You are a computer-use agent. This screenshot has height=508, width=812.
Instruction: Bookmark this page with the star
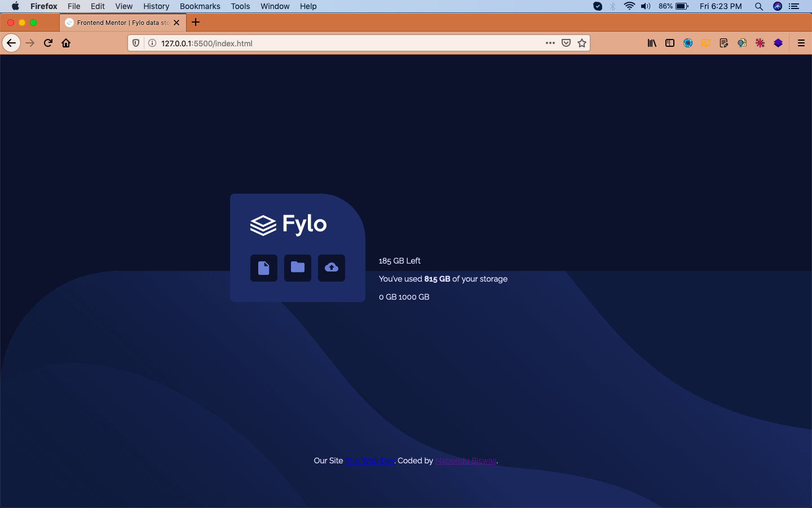pyautogui.click(x=582, y=43)
